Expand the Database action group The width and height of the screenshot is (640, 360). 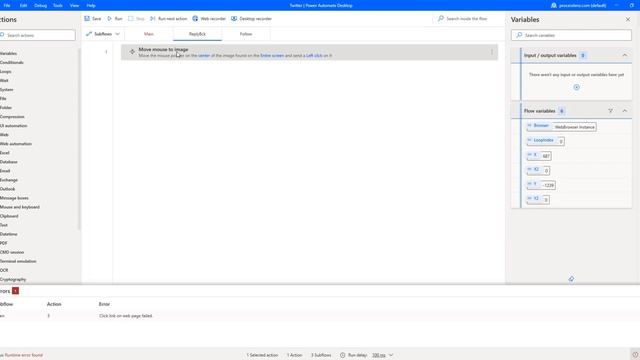(x=9, y=162)
